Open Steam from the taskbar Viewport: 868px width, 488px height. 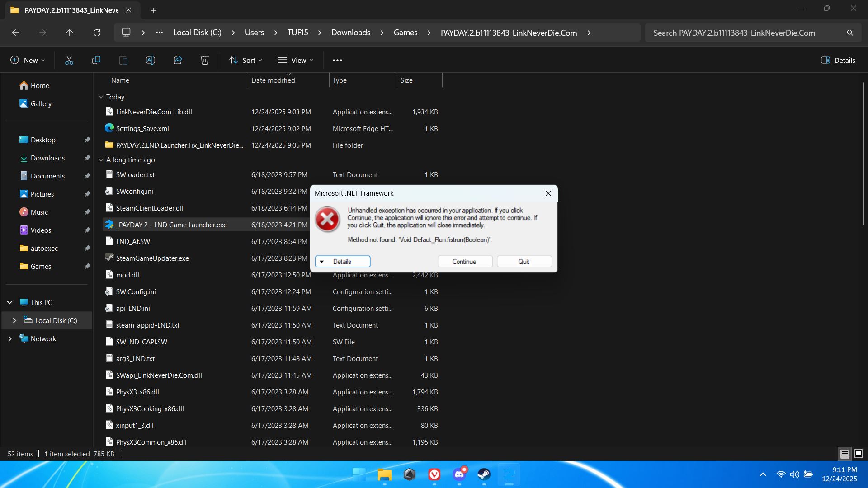click(484, 474)
